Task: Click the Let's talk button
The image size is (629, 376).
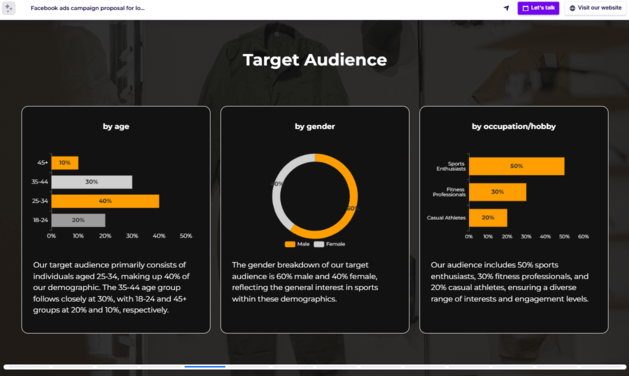Action: [538, 8]
